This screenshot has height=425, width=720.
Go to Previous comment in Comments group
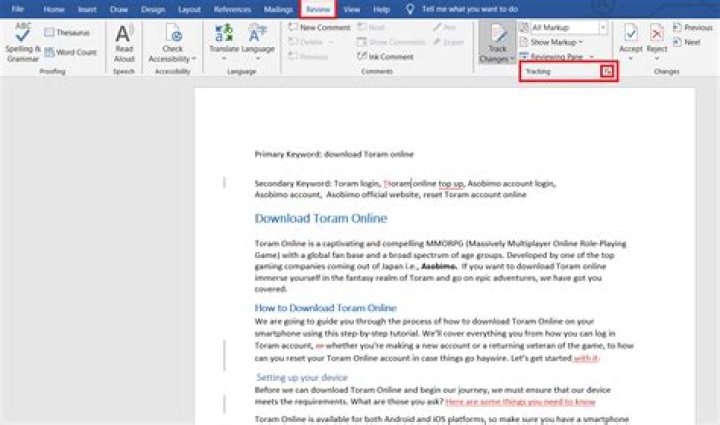[308, 57]
